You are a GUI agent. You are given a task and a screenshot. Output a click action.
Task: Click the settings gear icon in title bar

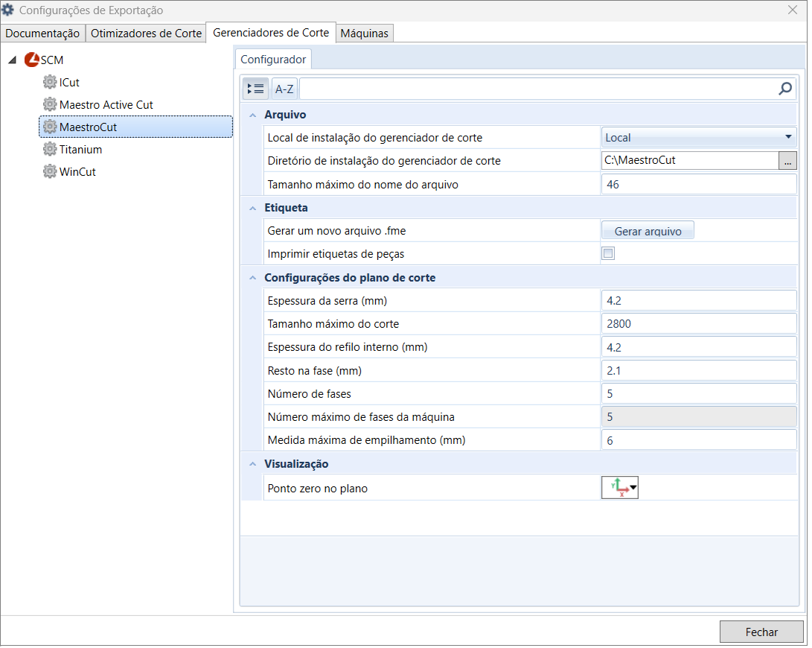(x=7, y=10)
